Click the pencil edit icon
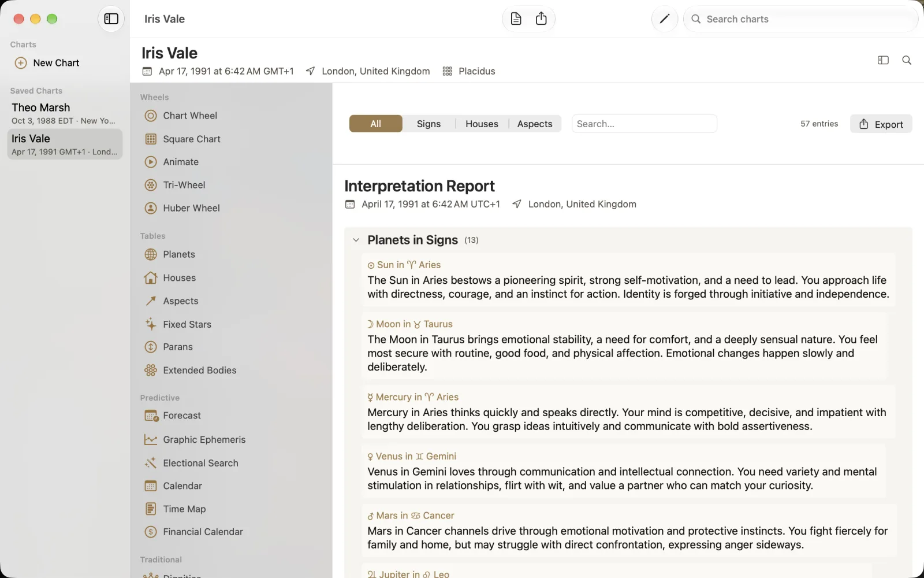924x578 pixels. [x=665, y=19]
